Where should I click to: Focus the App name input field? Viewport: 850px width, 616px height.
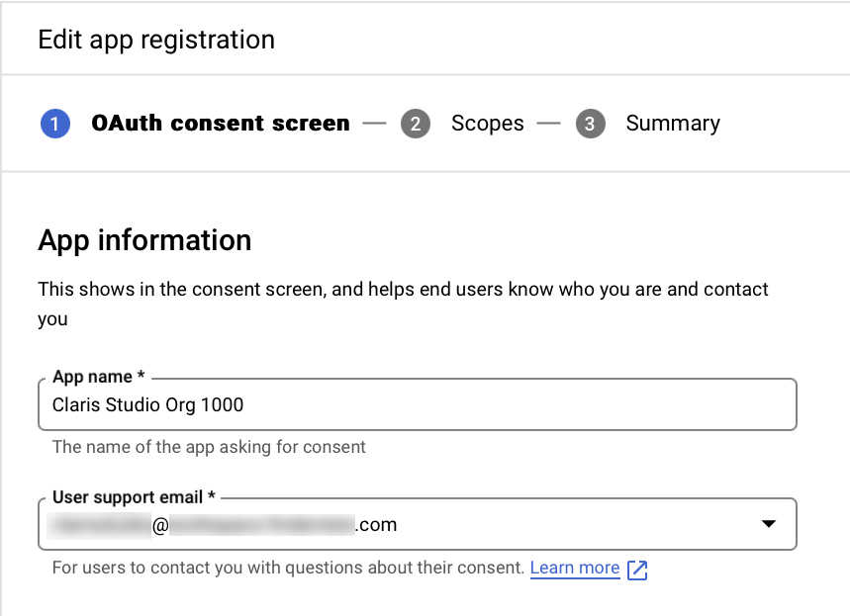click(x=416, y=403)
